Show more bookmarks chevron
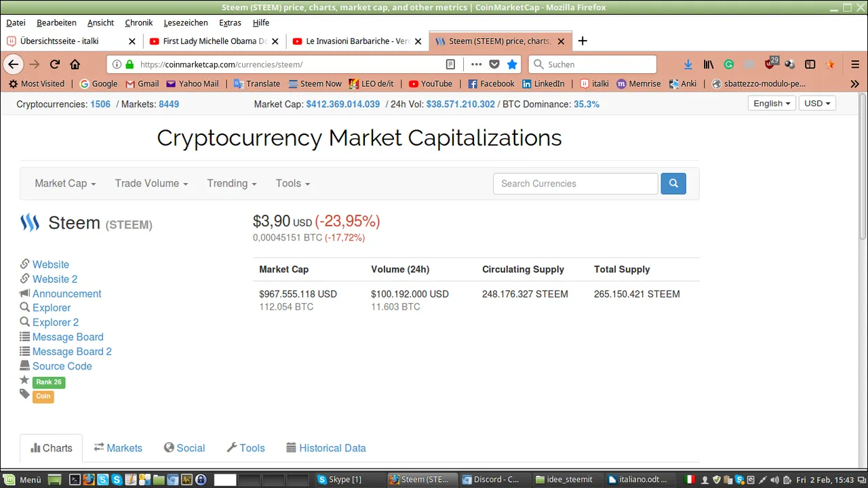 tap(854, 84)
